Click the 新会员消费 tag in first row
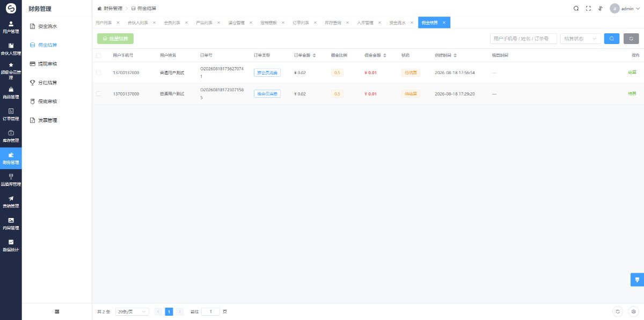The height and width of the screenshot is (320, 644). pos(267,72)
